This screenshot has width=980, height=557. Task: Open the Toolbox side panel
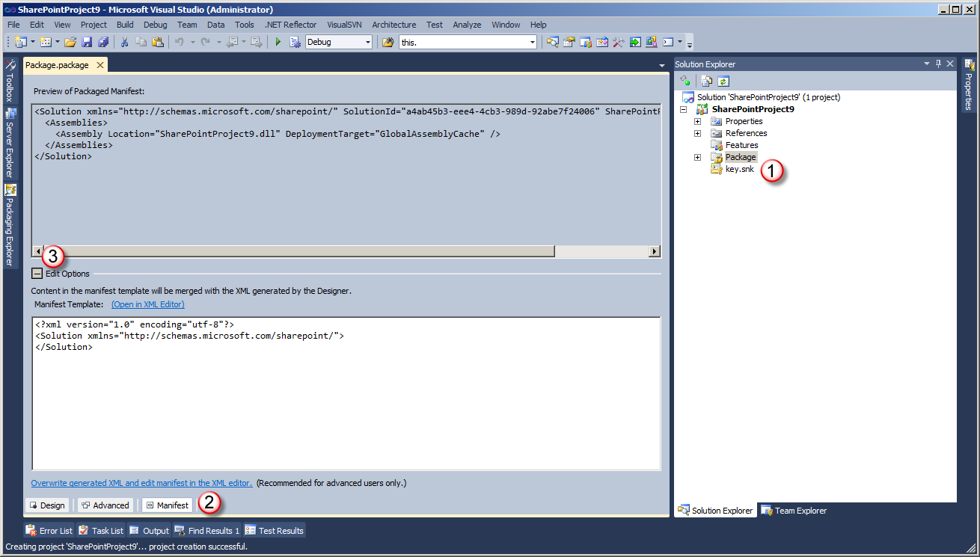coord(10,81)
